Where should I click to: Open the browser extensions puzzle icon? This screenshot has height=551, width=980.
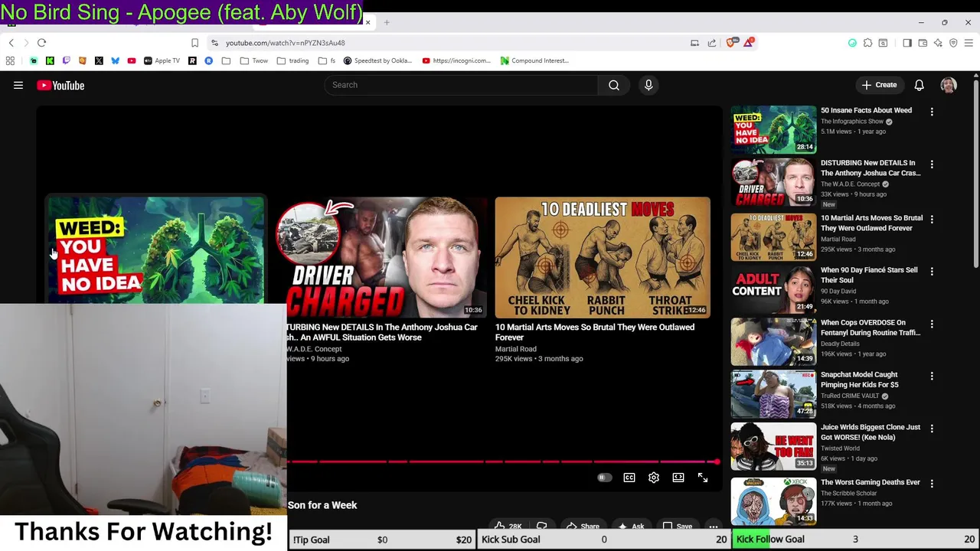[867, 43]
